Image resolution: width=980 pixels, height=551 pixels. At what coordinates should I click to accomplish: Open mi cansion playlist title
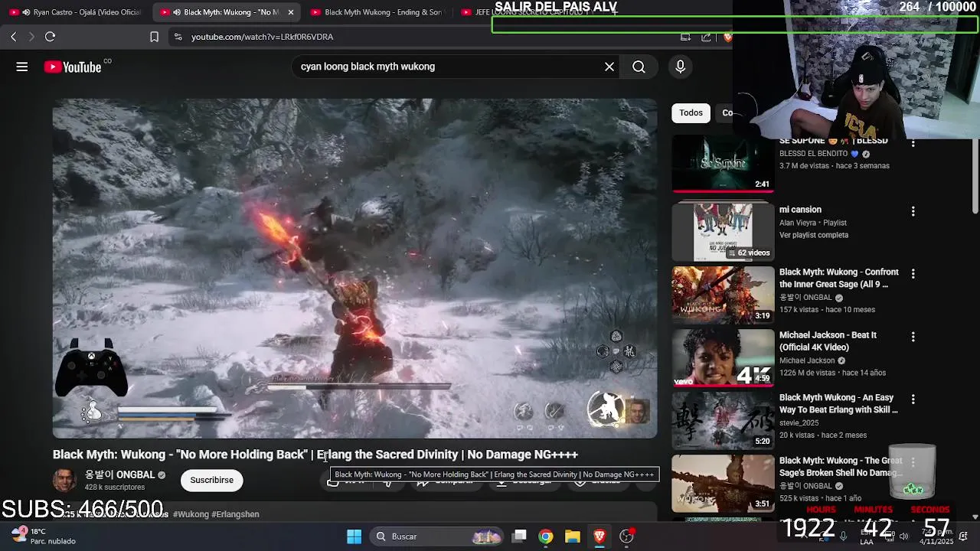[800, 210]
